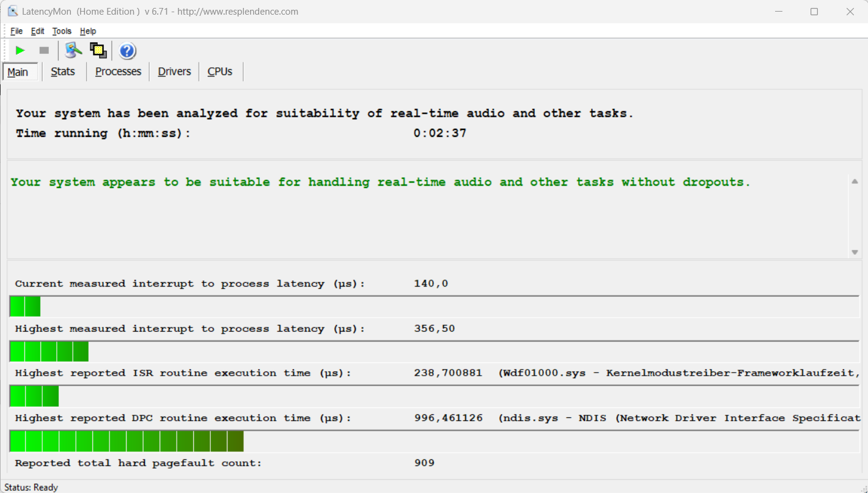Stop monitoring with the grey stop icon
This screenshot has width=868, height=493.
click(44, 50)
